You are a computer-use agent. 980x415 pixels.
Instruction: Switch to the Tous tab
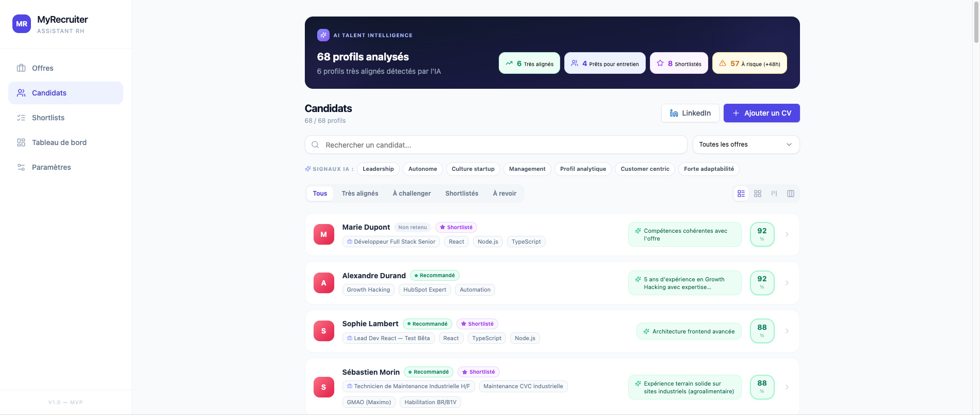tap(320, 194)
